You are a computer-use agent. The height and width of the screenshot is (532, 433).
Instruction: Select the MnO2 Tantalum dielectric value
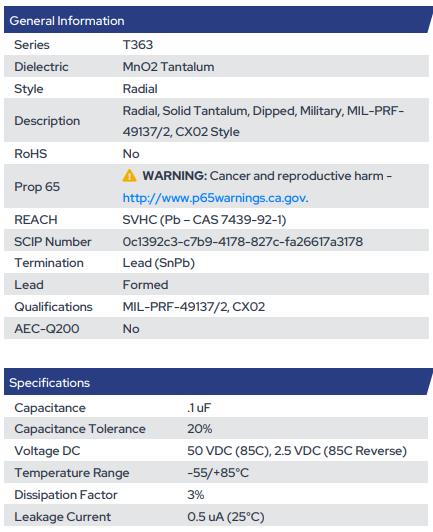pos(168,67)
